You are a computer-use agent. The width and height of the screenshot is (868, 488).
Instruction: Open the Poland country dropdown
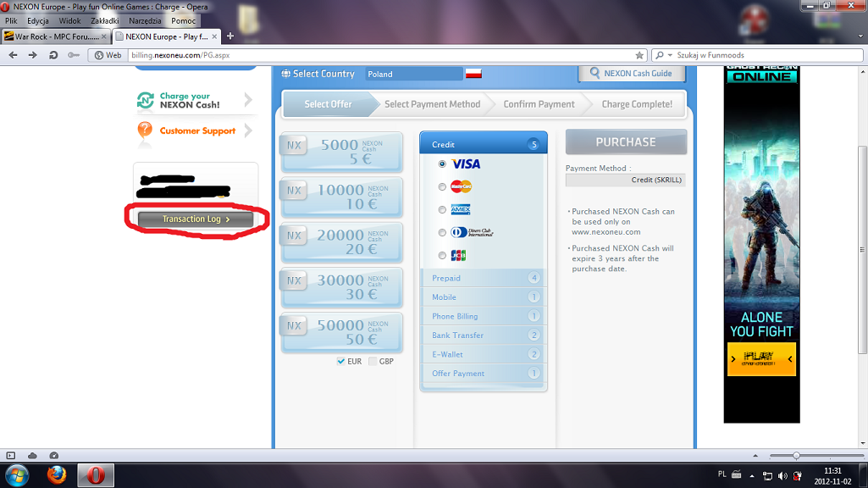pos(414,74)
